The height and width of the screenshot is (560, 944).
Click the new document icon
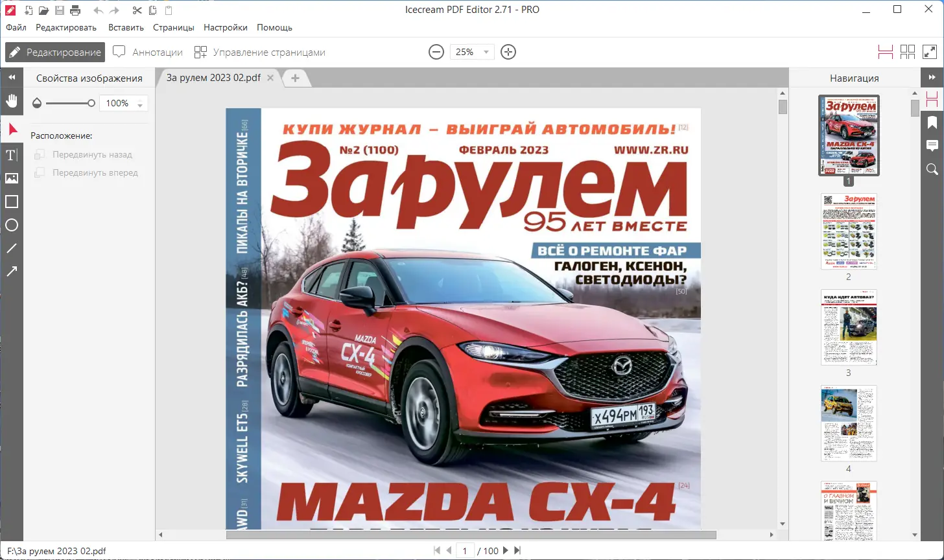coord(29,10)
